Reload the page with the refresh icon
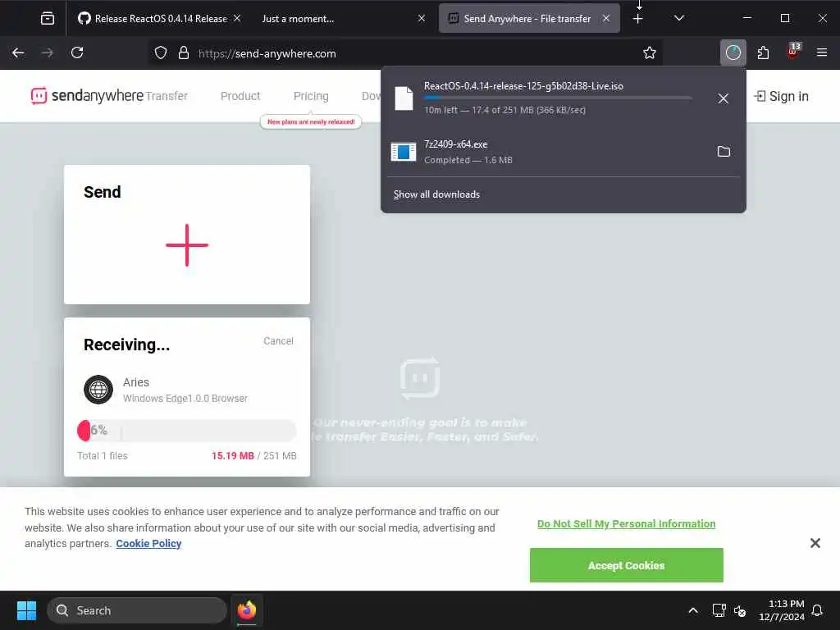This screenshot has height=630, width=840. (x=77, y=53)
